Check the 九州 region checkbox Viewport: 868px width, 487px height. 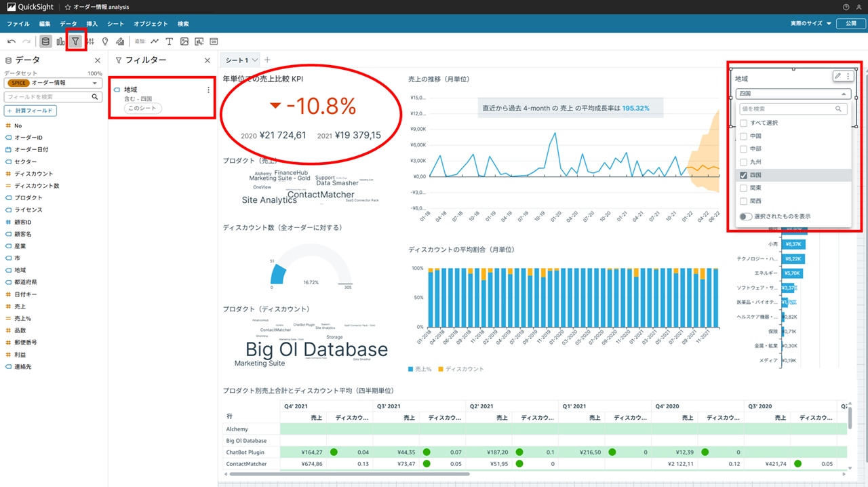744,162
